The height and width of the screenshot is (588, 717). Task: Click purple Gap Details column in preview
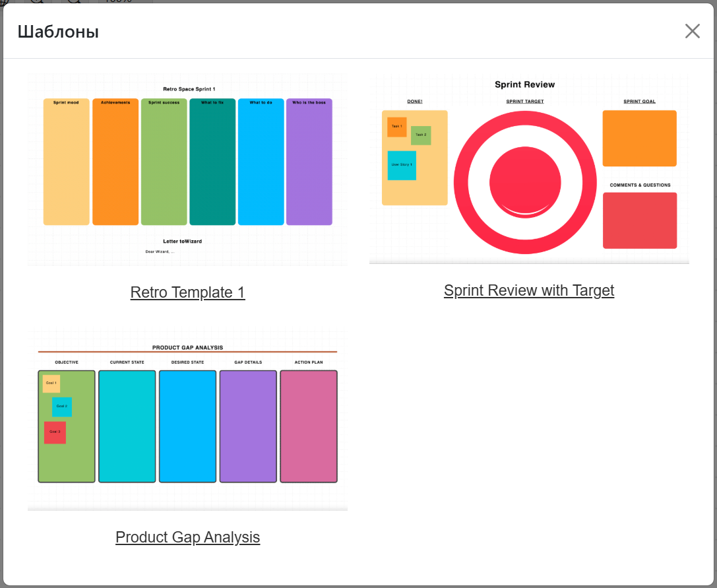[x=248, y=426]
